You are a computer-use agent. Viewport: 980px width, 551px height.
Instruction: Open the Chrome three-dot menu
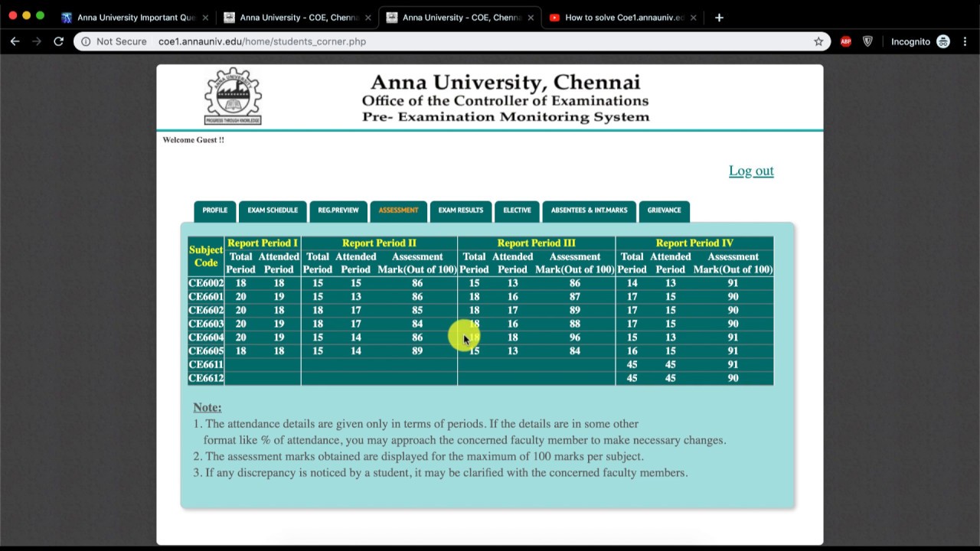(x=965, y=41)
